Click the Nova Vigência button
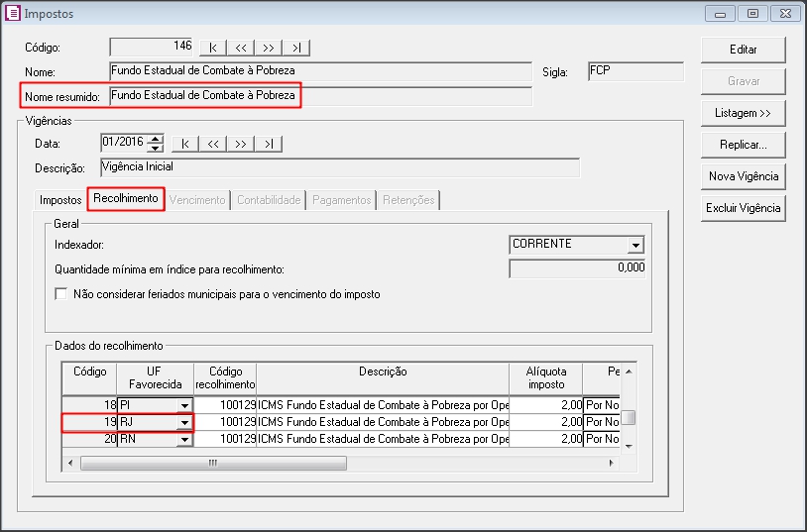807x532 pixels. coord(743,176)
